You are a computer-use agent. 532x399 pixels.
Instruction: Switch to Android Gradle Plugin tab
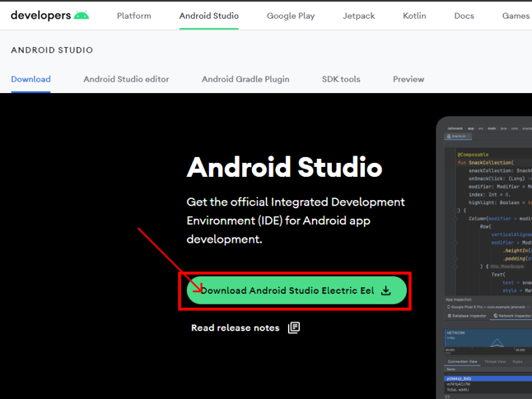pyautogui.click(x=245, y=79)
